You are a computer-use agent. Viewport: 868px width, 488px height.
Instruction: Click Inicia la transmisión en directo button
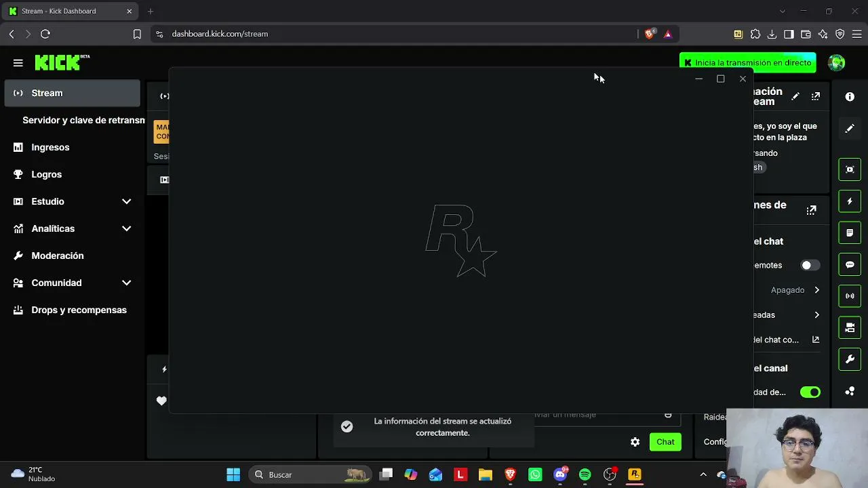pos(747,62)
